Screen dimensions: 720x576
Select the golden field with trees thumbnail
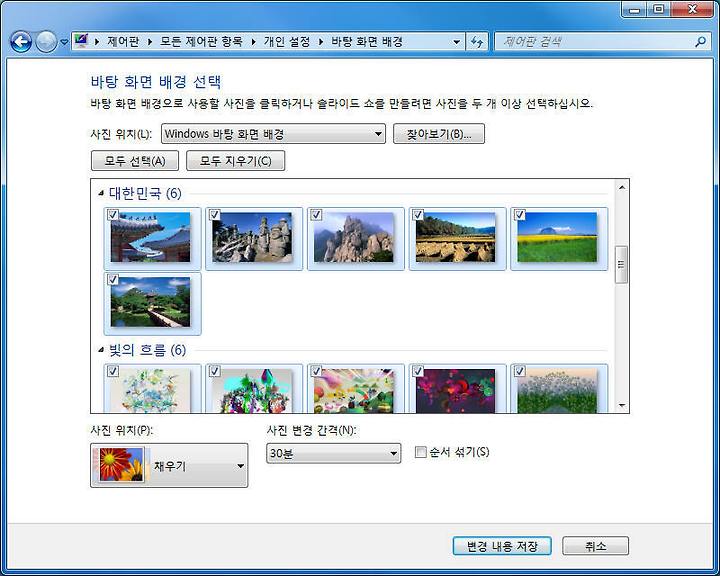(x=456, y=237)
